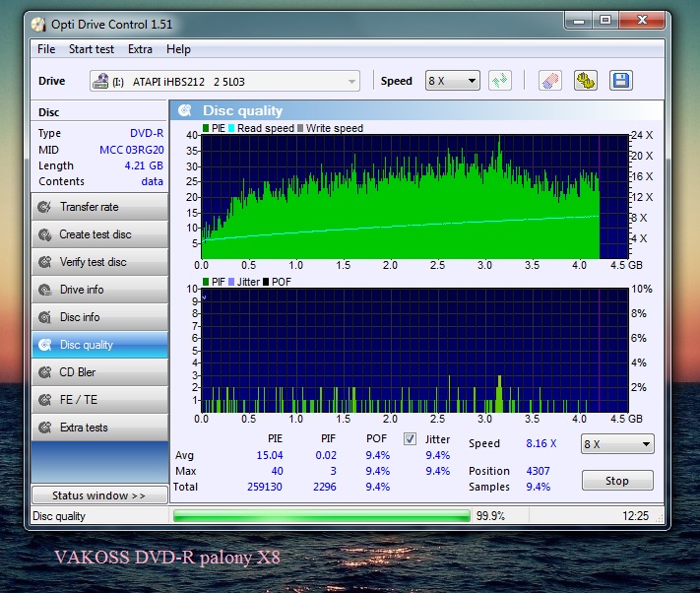This screenshot has width=700, height=593.
Task: Click the Length value 4.21 GB
Action: pyautogui.click(x=144, y=165)
